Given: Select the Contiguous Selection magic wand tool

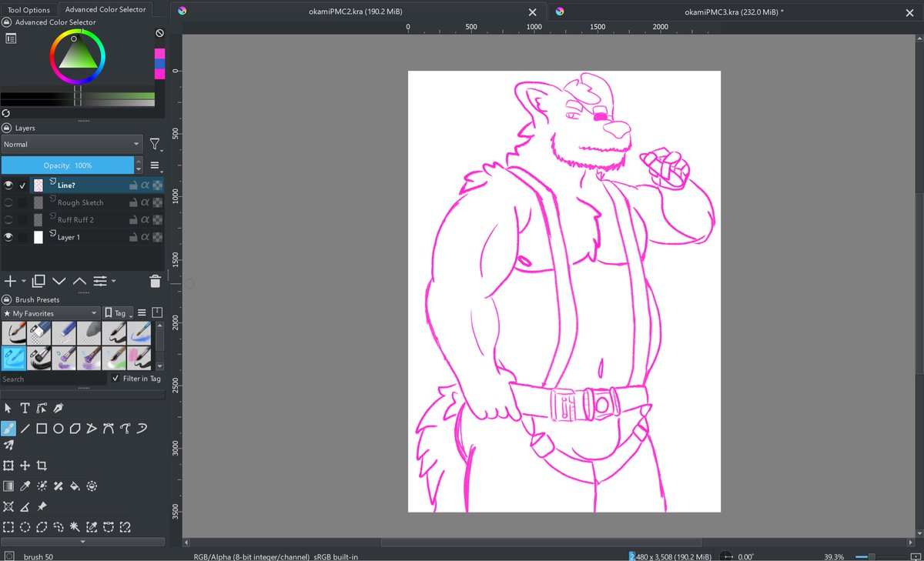Looking at the screenshot, I should (x=75, y=527).
